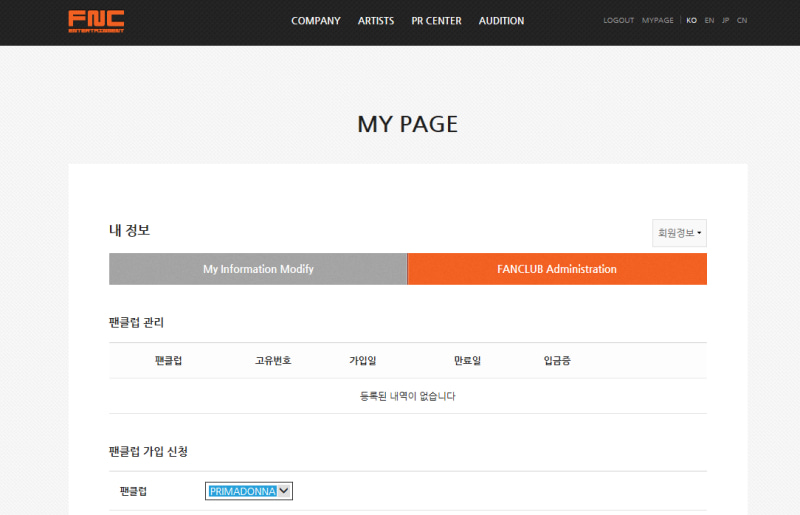Switch site language to JP

pos(725,21)
